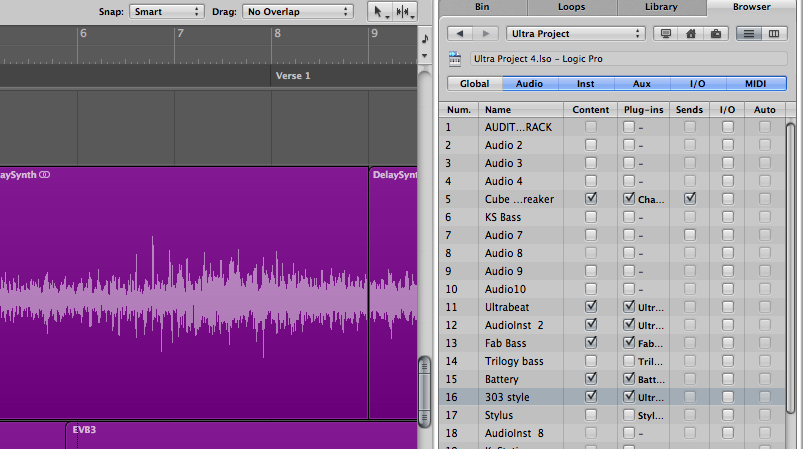Toggle the MIDI filter button
The width and height of the screenshot is (803, 449).
(x=755, y=84)
